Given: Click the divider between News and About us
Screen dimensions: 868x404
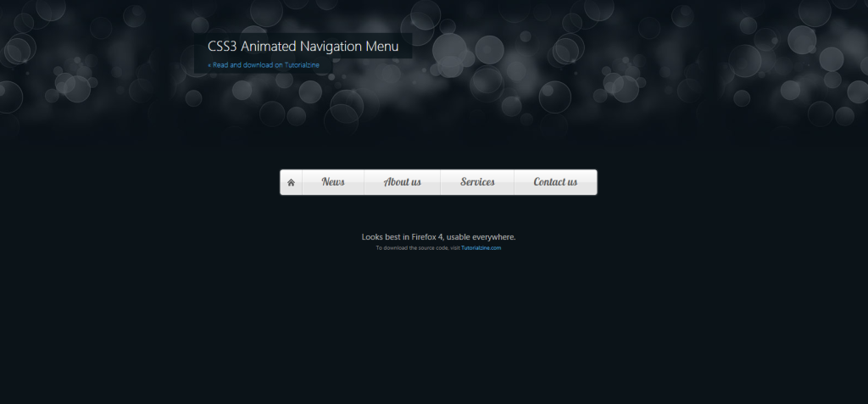Looking at the screenshot, I should pyautogui.click(x=364, y=182).
